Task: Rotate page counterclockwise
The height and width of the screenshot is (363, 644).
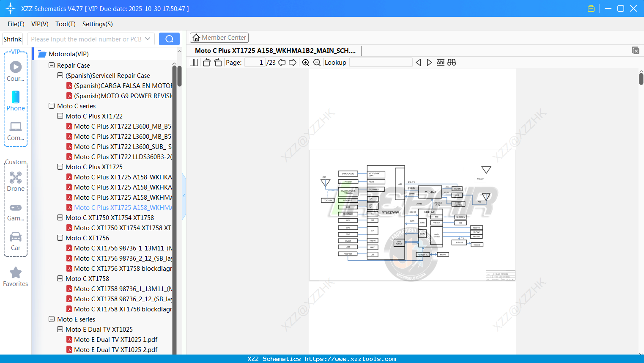Action: pos(207,63)
